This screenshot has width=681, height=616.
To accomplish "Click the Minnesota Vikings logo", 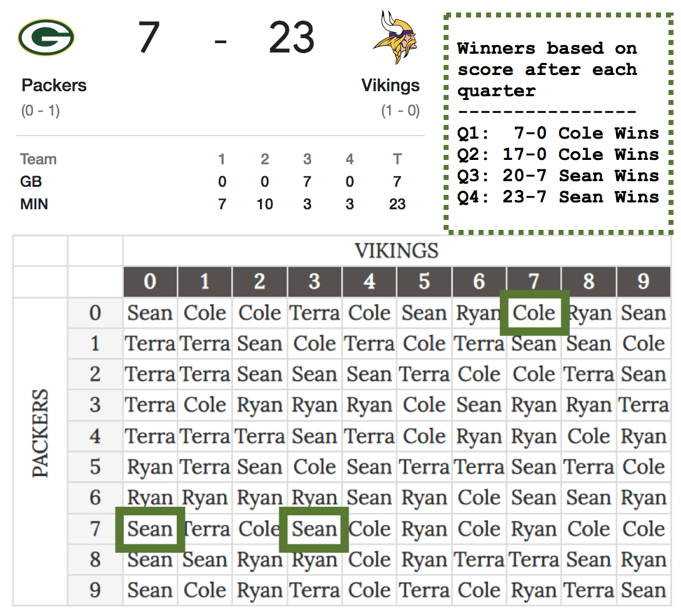I will tap(394, 37).
